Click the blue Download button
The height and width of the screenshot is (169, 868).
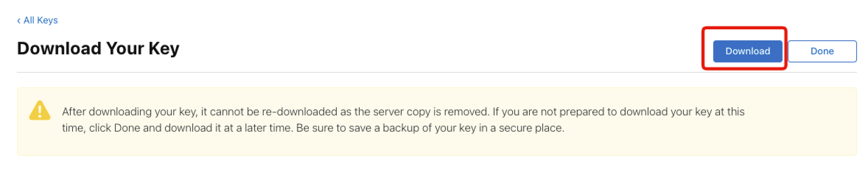pos(747,51)
